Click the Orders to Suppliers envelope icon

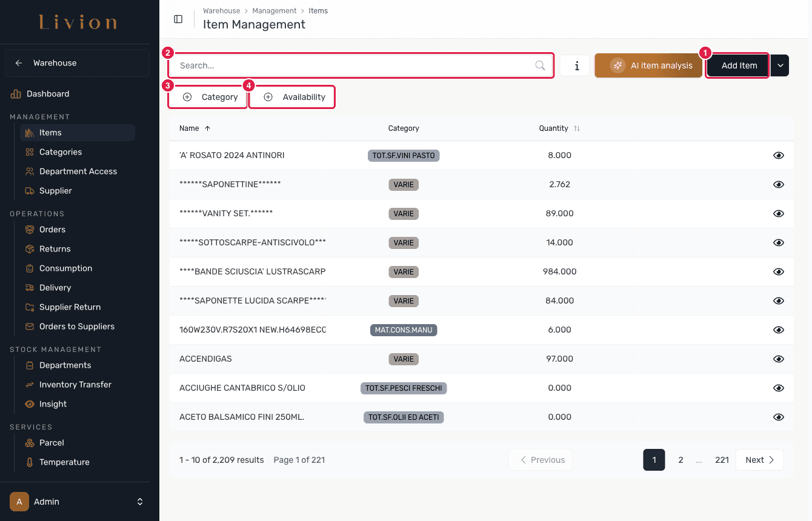pos(29,327)
